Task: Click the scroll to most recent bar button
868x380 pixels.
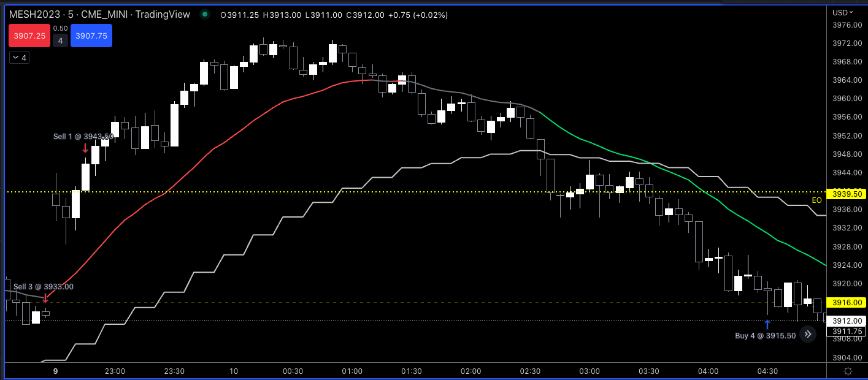Action: coord(808,334)
